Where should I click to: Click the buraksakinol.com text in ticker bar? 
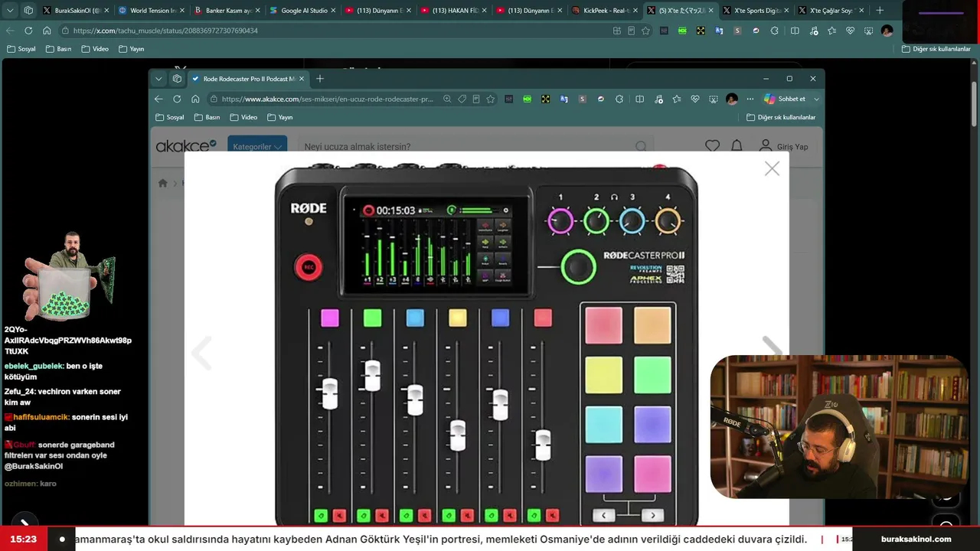click(x=916, y=539)
